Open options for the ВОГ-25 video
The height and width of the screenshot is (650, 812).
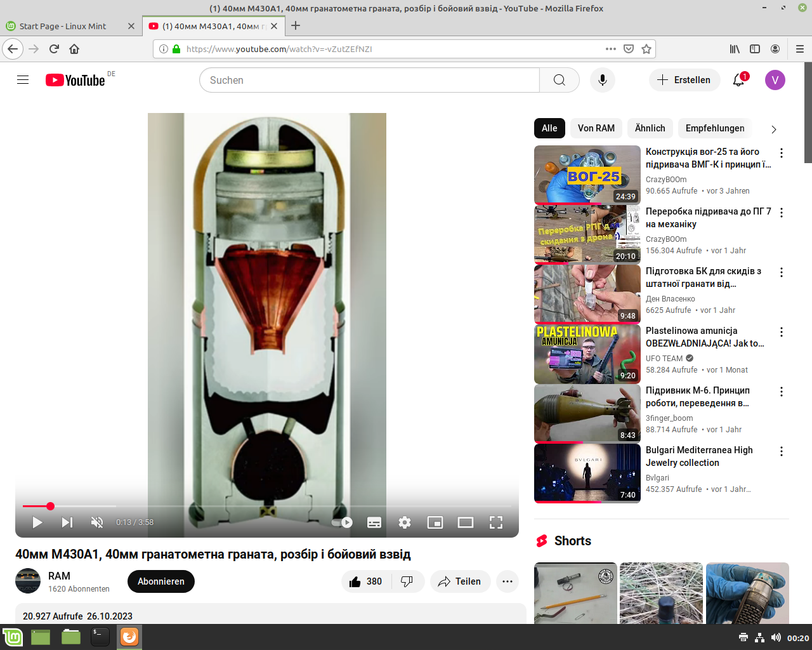pos(782,153)
